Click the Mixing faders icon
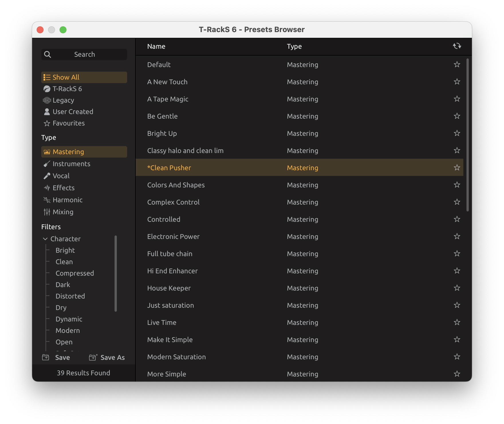The image size is (504, 424). (x=47, y=212)
